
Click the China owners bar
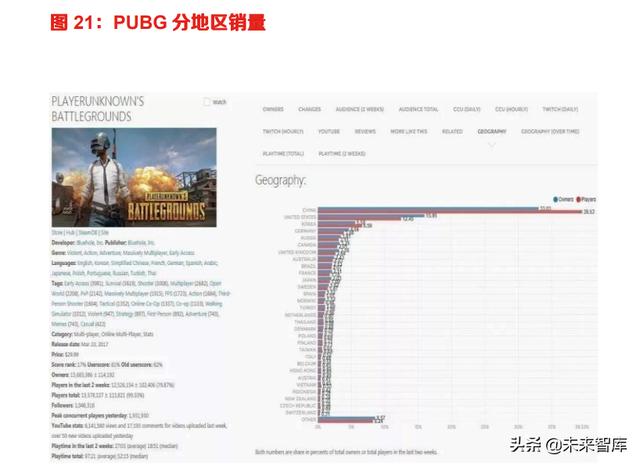coord(428,209)
